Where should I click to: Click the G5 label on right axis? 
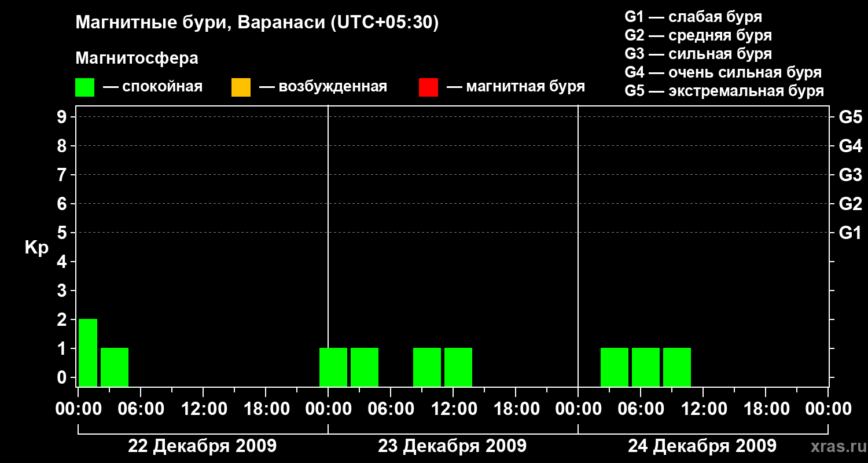point(851,117)
